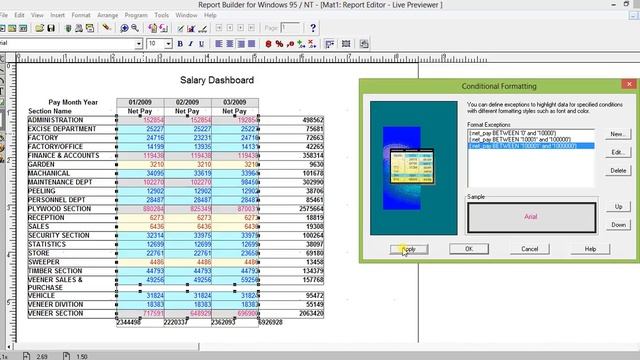The image size is (640, 360).
Task: Click the zoom out magnifier icon
Action: coord(135,28)
